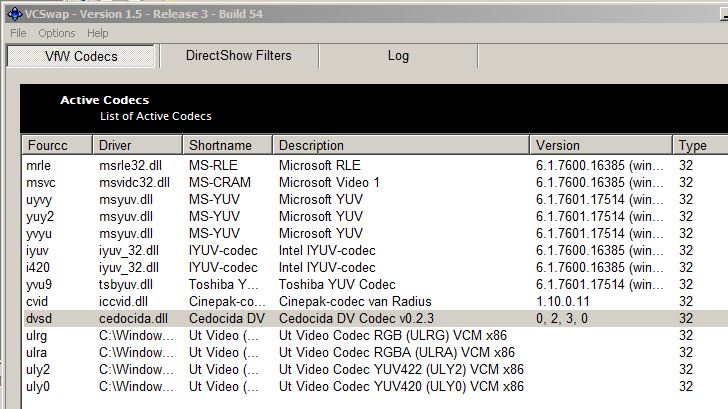Select the yvyu codec row
This screenshot has height=409, width=728.
click(375, 234)
